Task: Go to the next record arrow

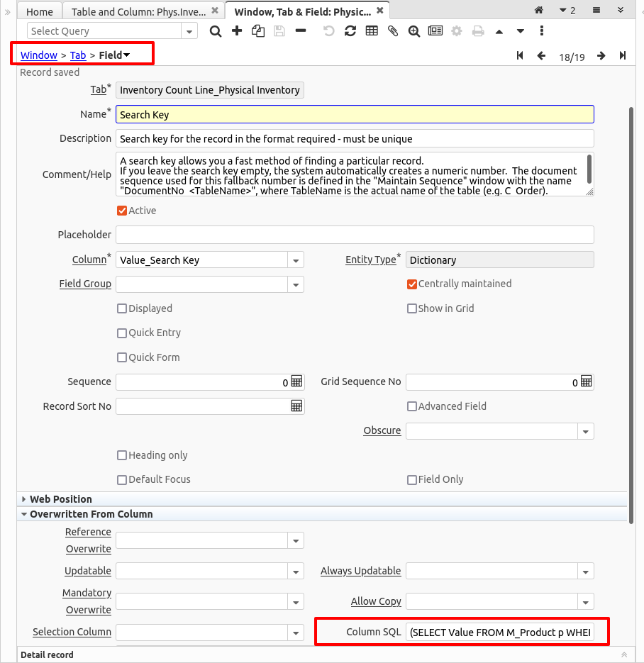Action: tap(601, 56)
